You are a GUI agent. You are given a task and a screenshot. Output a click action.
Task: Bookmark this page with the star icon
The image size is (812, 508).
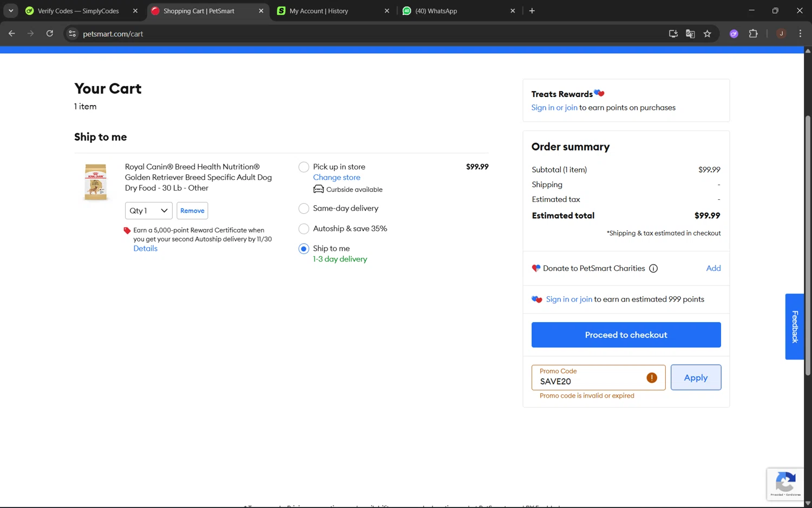coord(707,34)
